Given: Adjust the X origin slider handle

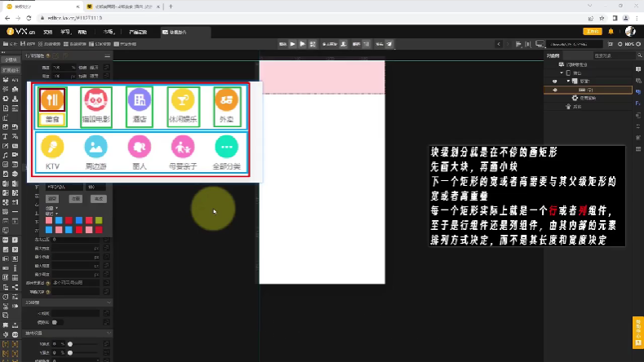Looking at the screenshot, I should click(x=70, y=344).
